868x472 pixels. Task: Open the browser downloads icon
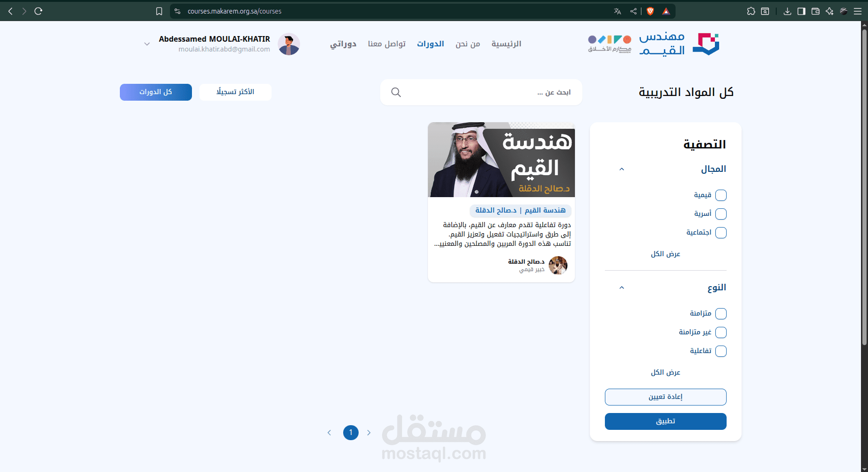tap(787, 11)
